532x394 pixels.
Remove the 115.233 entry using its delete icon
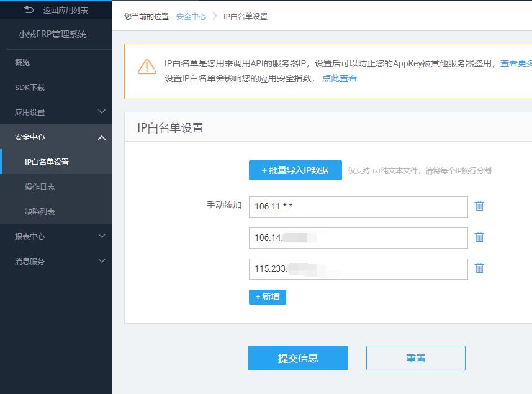[479, 268]
